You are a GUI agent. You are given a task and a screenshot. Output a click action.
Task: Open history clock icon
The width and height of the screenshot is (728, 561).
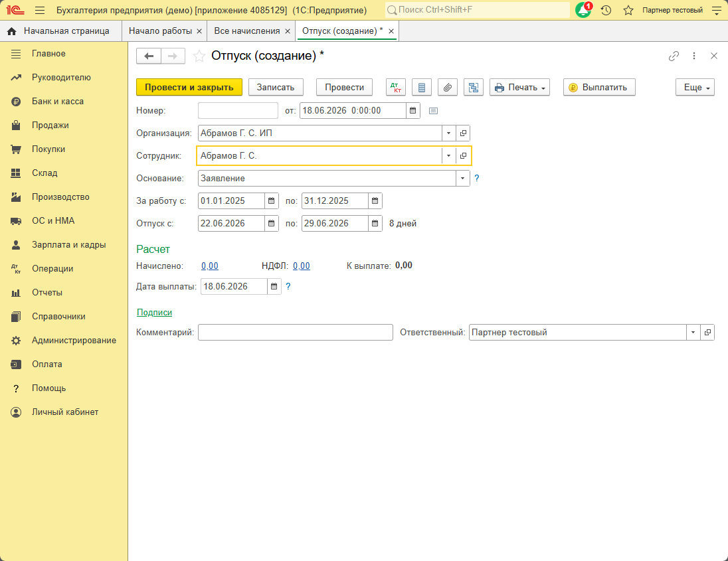click(606, 10)
